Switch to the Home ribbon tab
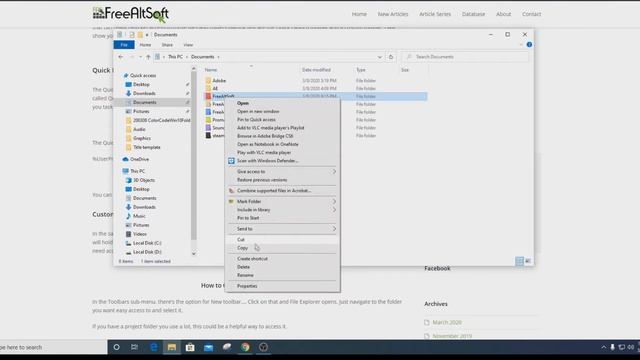 pyautogui.click(x=145, y=45)
